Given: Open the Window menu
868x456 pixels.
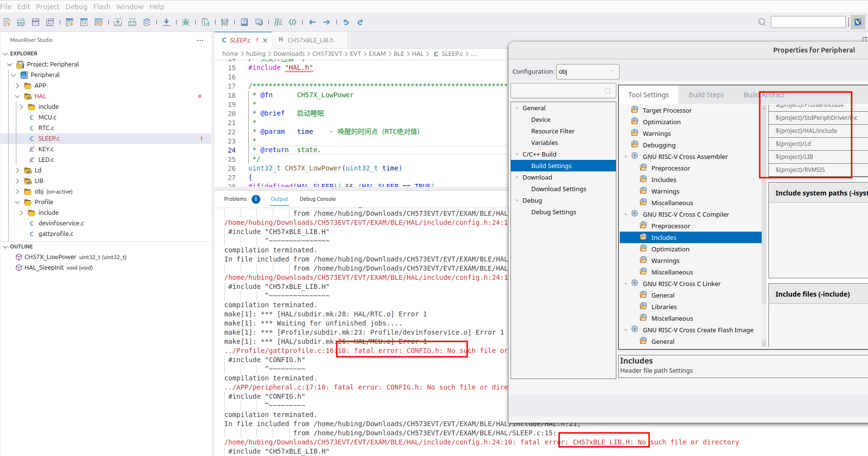Looking at the screenshot, I should point(130,7).
